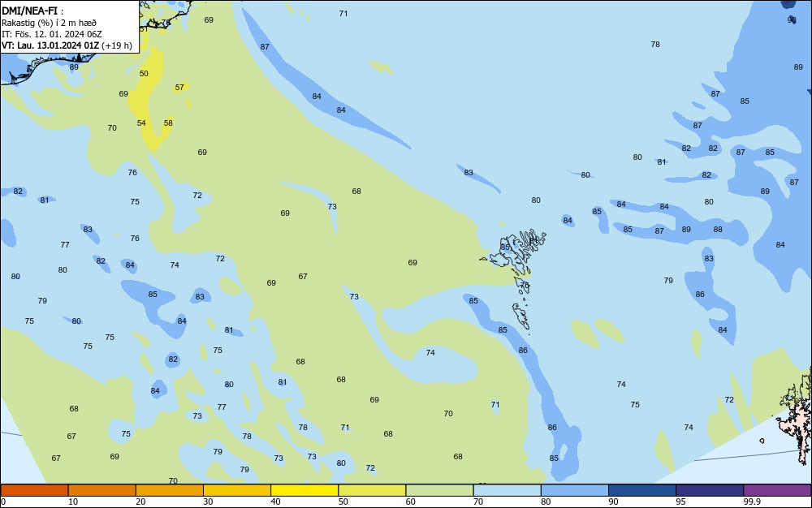The height and width of the screenshot is (508, 812).
Task: Select the "IT: Fös. 12. 01. 2024 06Z" line
Action: coord(51,34)
